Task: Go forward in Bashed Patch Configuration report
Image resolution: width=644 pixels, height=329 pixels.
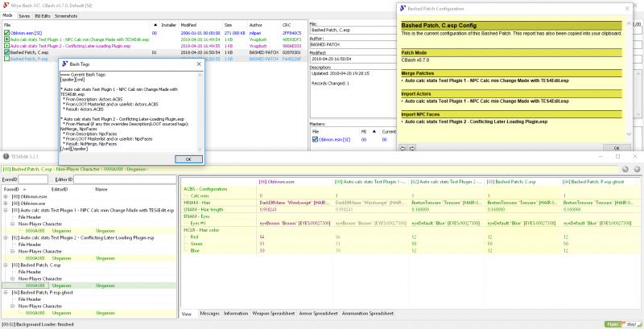Action: 412,148
